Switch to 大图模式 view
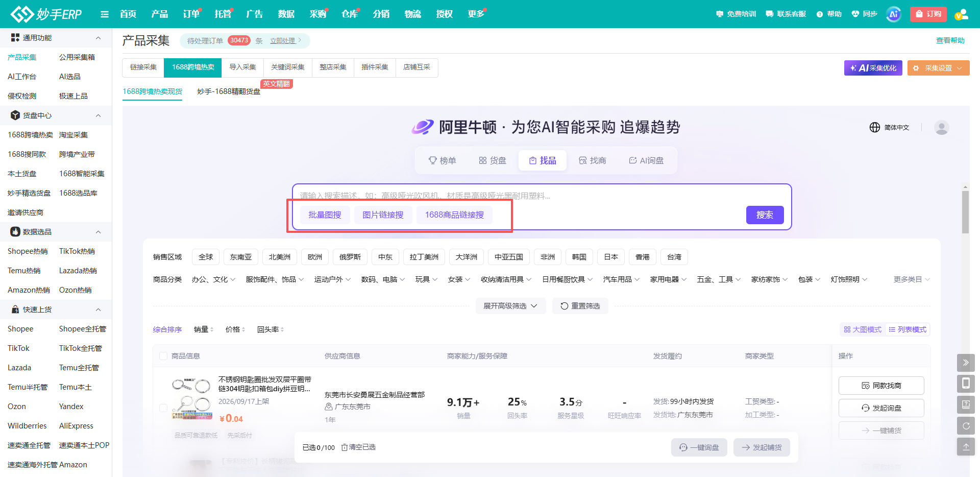The height and width of the screenshot is (477, 980). coord(863,329)
